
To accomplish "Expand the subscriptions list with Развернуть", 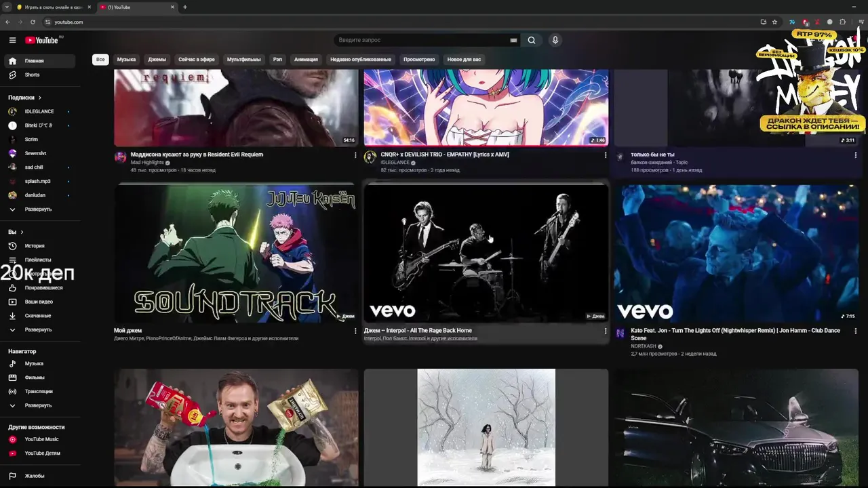I will [x=41, y=209].
